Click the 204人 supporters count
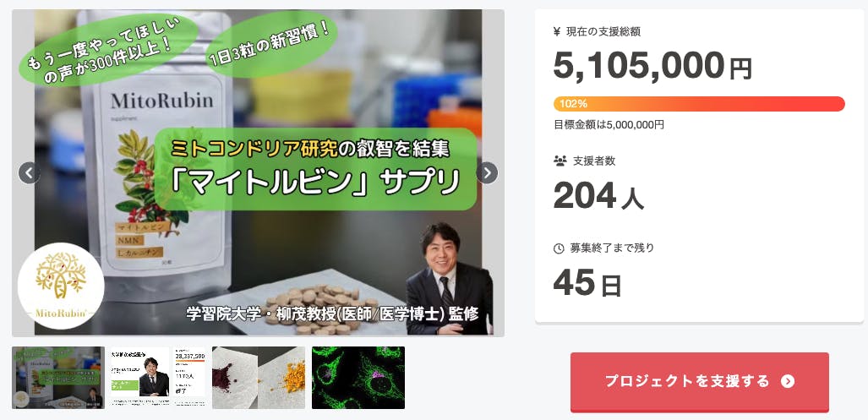Viewport: 868px width, 420px height. (x=598, y=196)
